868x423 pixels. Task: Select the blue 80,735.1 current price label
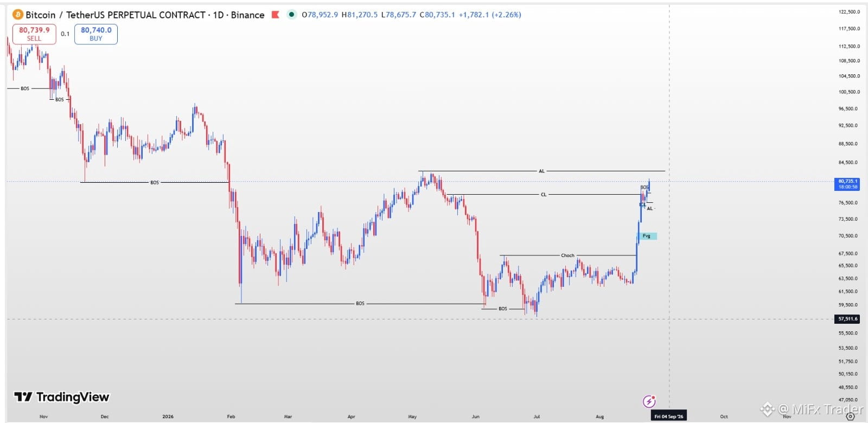847,184
